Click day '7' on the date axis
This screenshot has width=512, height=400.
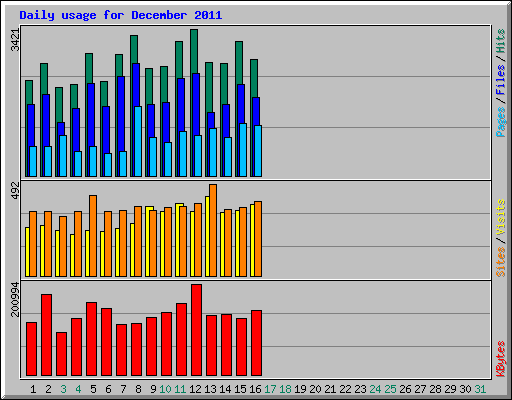point(123,389)
